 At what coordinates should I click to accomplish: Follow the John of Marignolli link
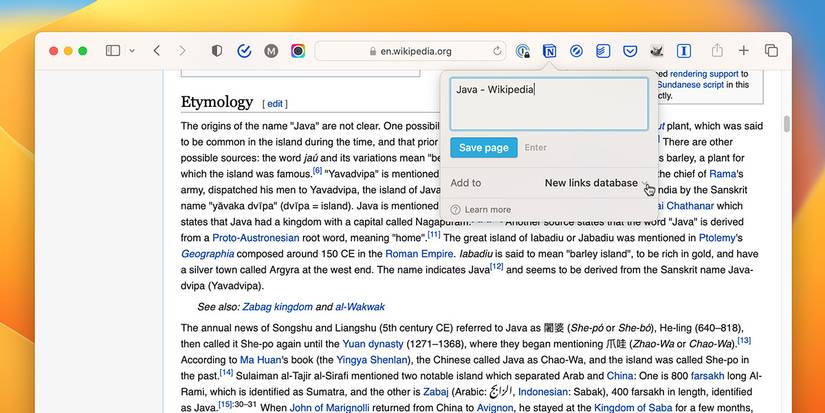[x=329, y=408]
